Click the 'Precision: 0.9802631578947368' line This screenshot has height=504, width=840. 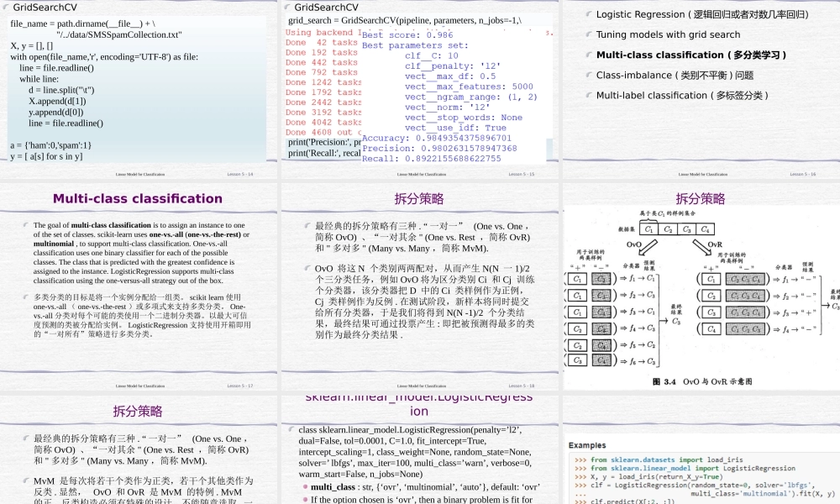click(439, 149)
